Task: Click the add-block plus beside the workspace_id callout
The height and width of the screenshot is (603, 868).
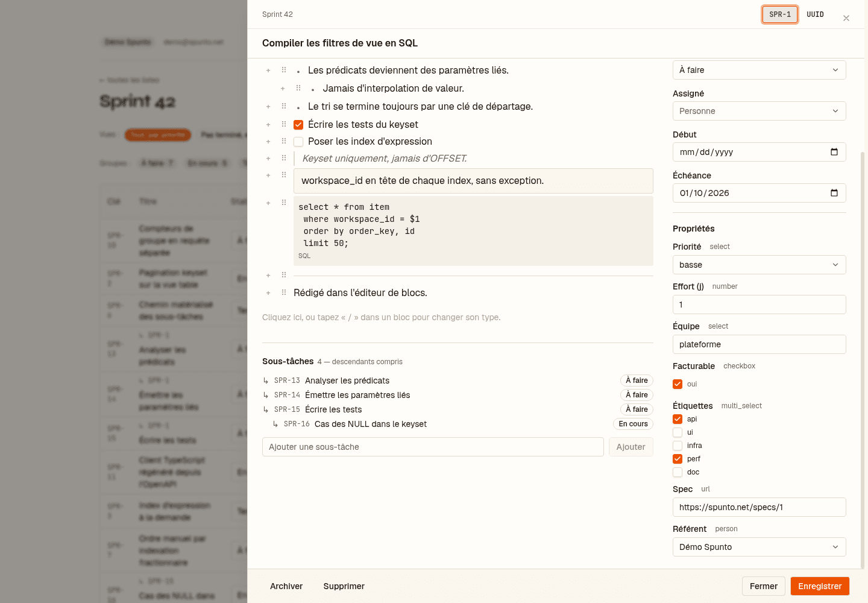Action: (268, 175)
